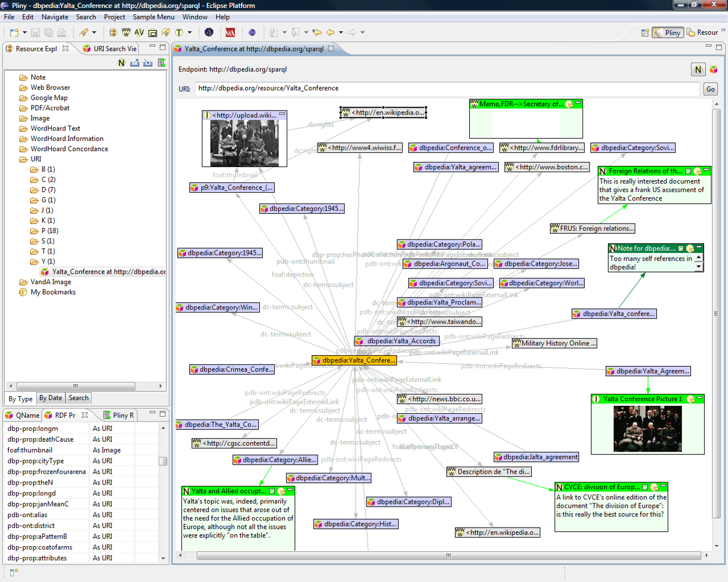
Task: Click the Resource Explorer globe toolbar icon
Action: pyautogui.click(x=113, y=32)
